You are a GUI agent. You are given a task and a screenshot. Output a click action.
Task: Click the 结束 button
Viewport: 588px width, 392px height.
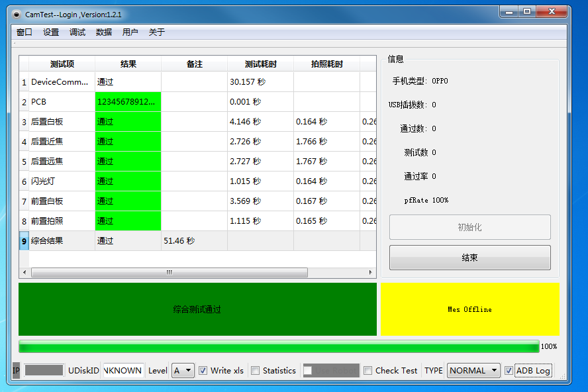[x=469, y=258]
